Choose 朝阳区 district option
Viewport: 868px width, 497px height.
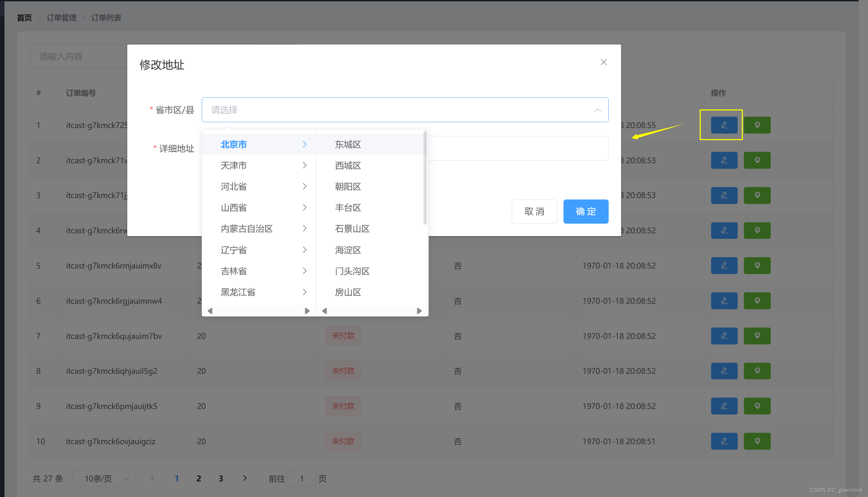370,186
